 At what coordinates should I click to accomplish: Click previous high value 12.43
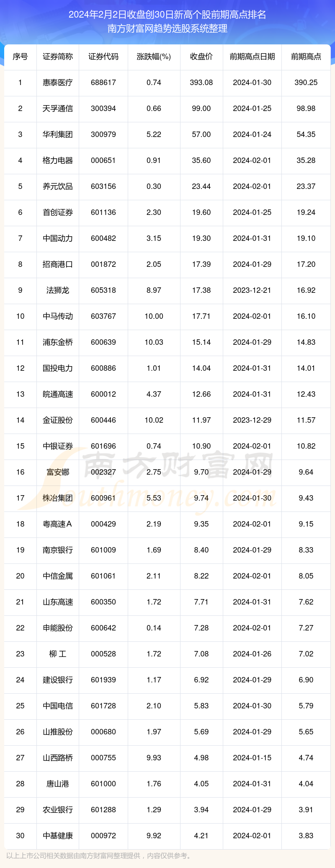pos(306,394)
